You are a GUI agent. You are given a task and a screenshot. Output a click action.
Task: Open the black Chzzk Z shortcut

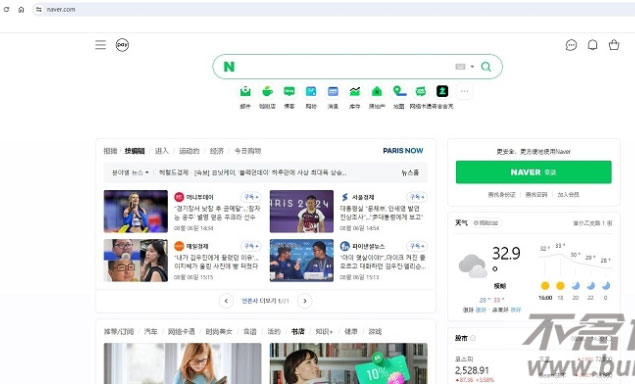pos(442,92)
